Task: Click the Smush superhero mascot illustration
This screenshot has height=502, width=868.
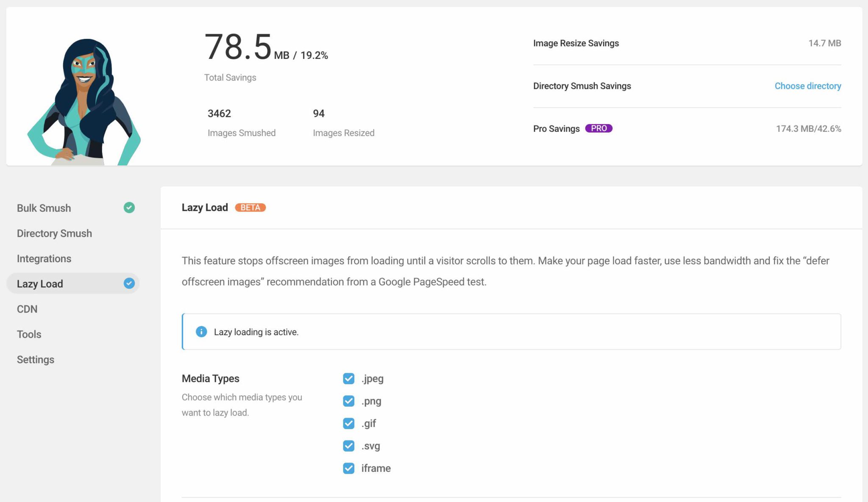Action: pos(84,102)
